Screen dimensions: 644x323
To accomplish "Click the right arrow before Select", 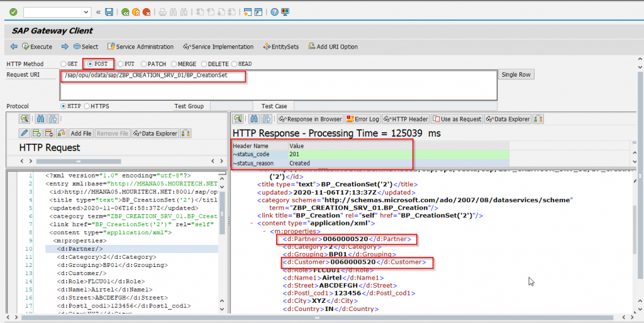I will [65, 47].
